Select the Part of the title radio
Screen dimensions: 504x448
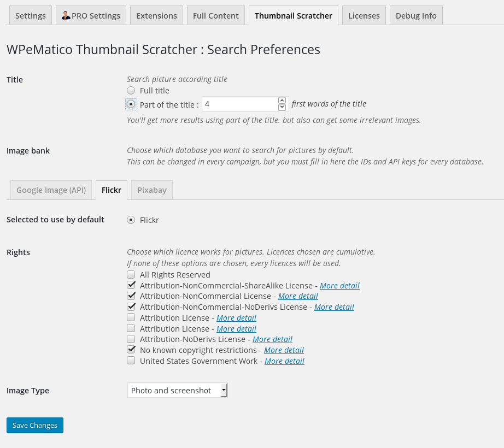point(131,104)
